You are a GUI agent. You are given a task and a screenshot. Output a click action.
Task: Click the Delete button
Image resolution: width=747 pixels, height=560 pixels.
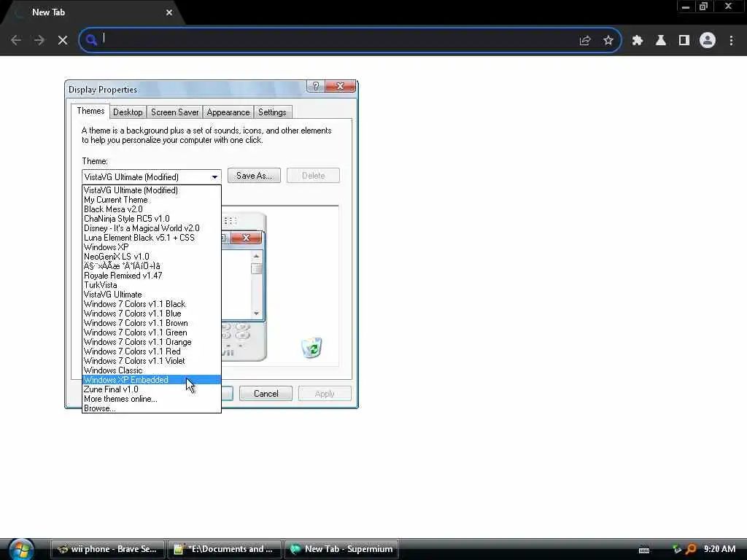click(313, 176)
